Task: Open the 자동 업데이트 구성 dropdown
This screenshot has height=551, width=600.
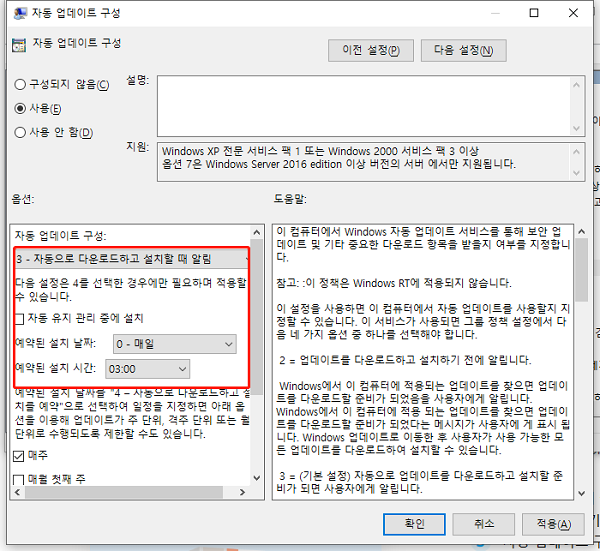Action: (x=132, y=259)
